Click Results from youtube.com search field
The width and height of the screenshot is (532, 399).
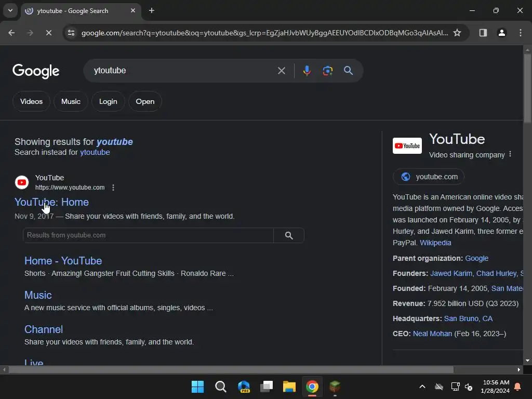148,235
